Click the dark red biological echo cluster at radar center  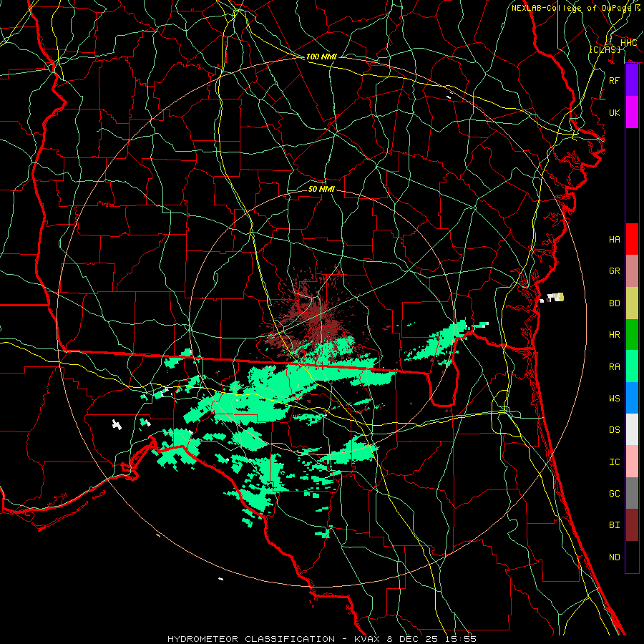click(318, 315)
